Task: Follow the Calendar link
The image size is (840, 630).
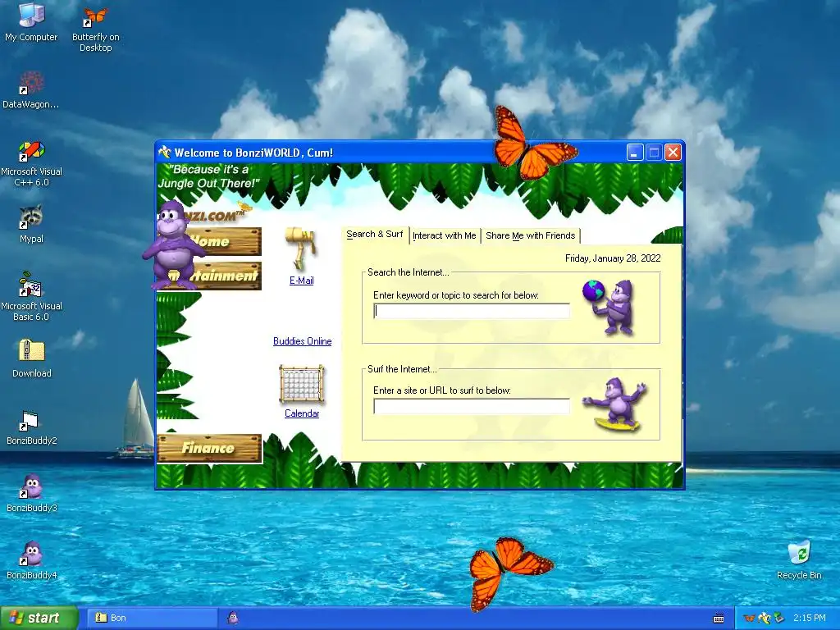Action: (x=302, y=413)
